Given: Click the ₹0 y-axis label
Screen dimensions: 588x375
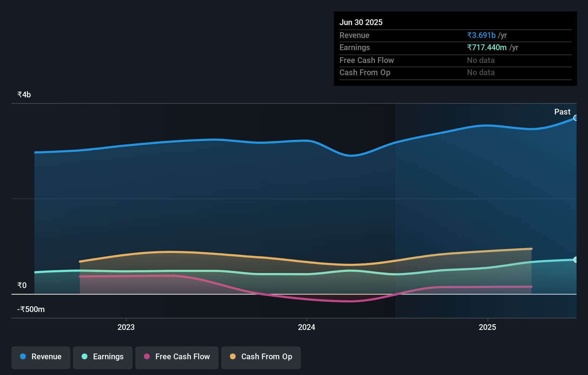Looking at the screenshot, I should tap(22, 285).
